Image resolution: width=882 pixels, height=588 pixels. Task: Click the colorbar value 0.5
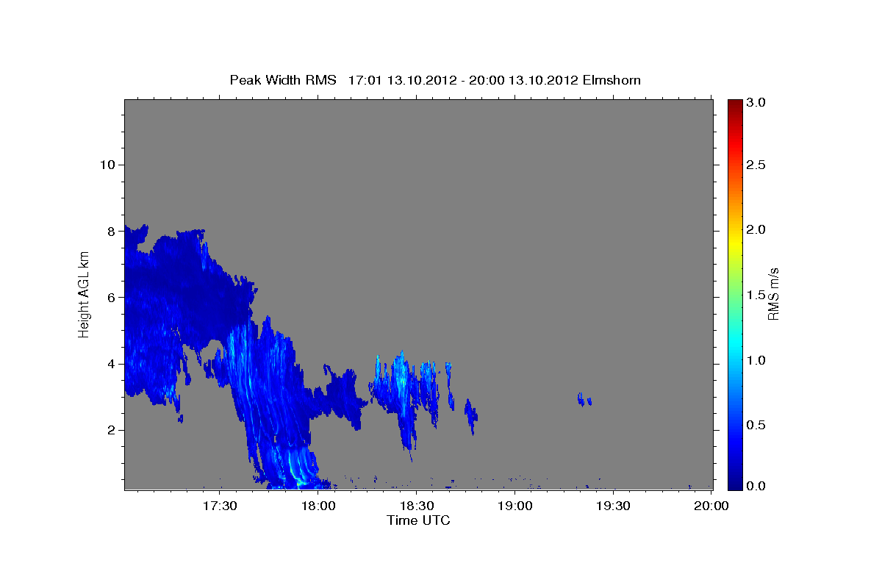click(x=756, y=425)
